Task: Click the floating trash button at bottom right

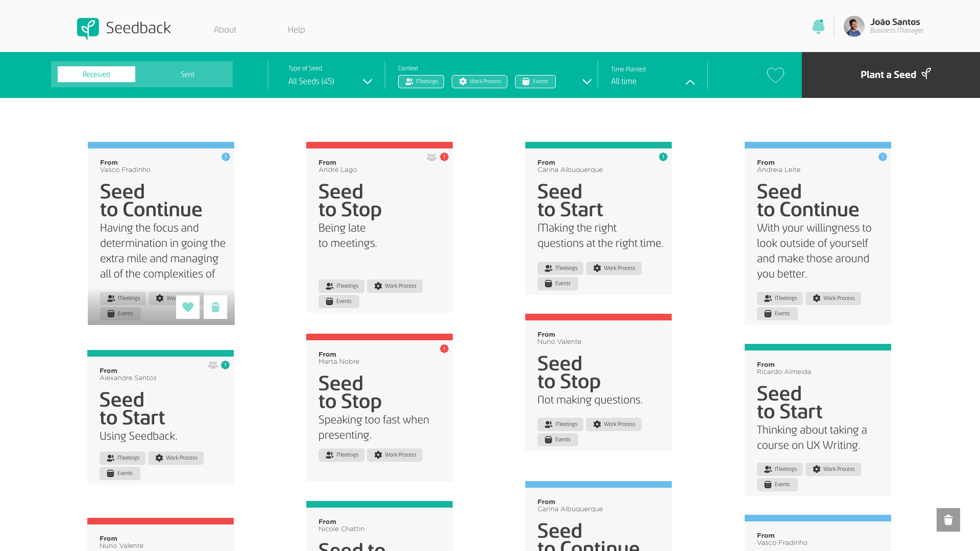Action: pos(948,520)
